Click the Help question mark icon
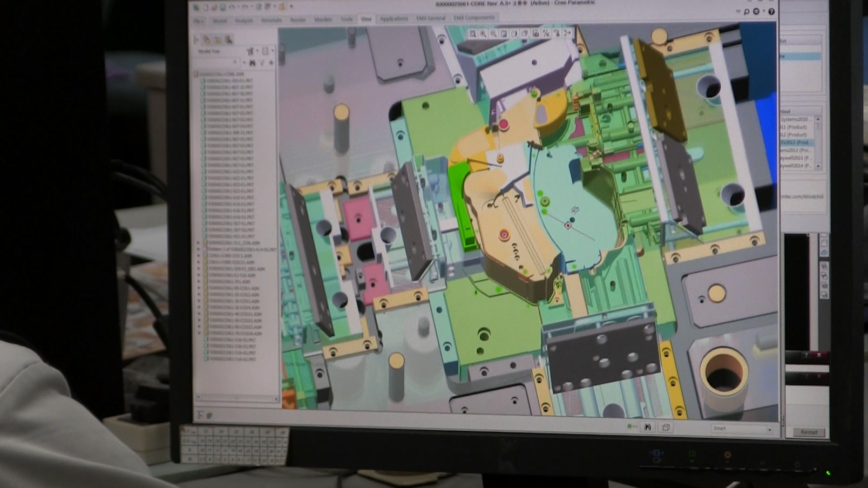The width and height of the screenshot is (868, 488). point(771,11)
